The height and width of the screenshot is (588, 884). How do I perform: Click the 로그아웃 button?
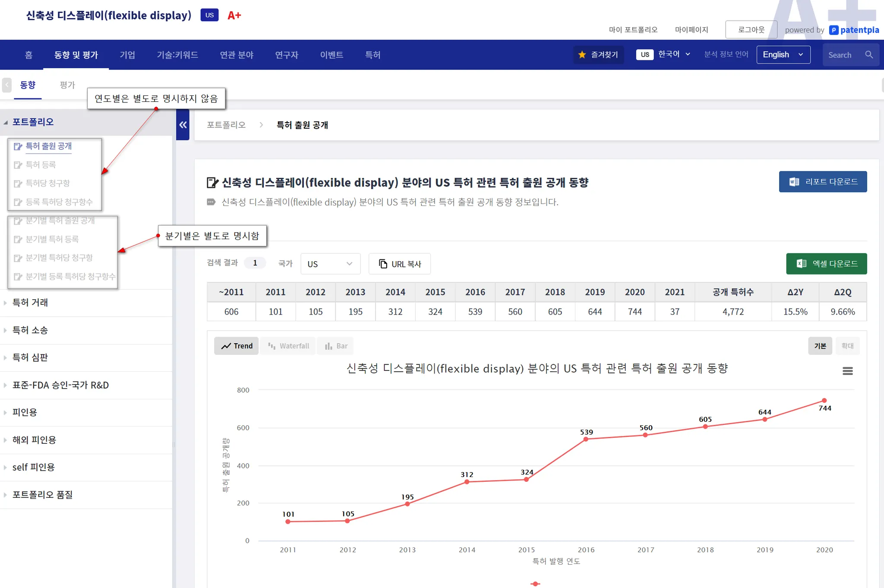point(751,30)
